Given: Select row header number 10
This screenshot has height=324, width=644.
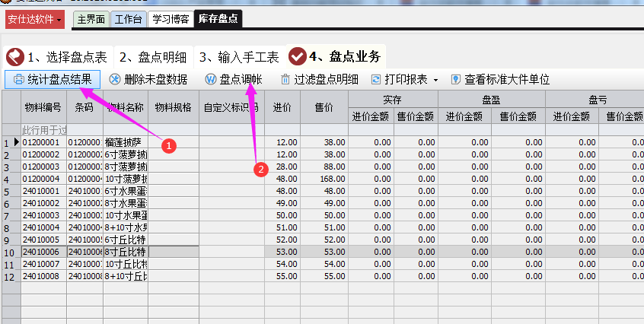Looking at the screenshot, I should (11, 253).
